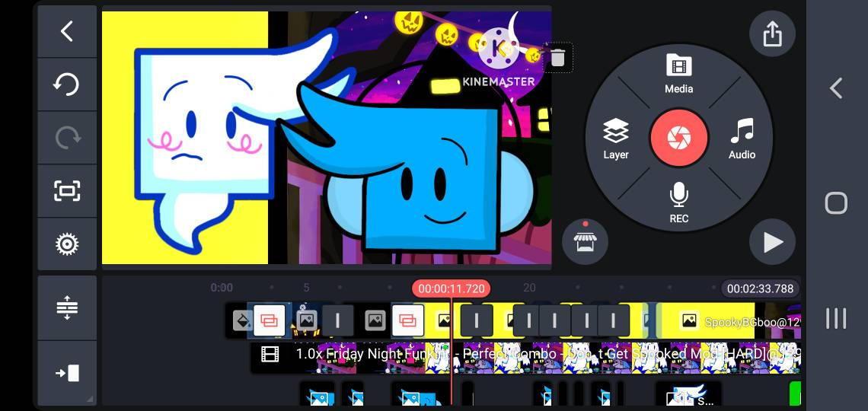Open the Layer menu
Screen dimensions: 868x411
tap(615, 139)
